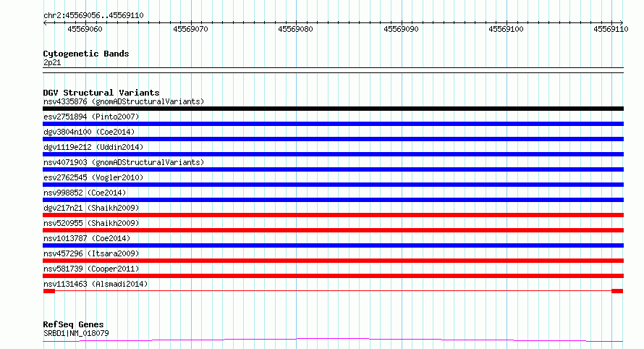Open the SRBD1|NM_018079 gene label

pyautogui.click(x=76, y=333)
